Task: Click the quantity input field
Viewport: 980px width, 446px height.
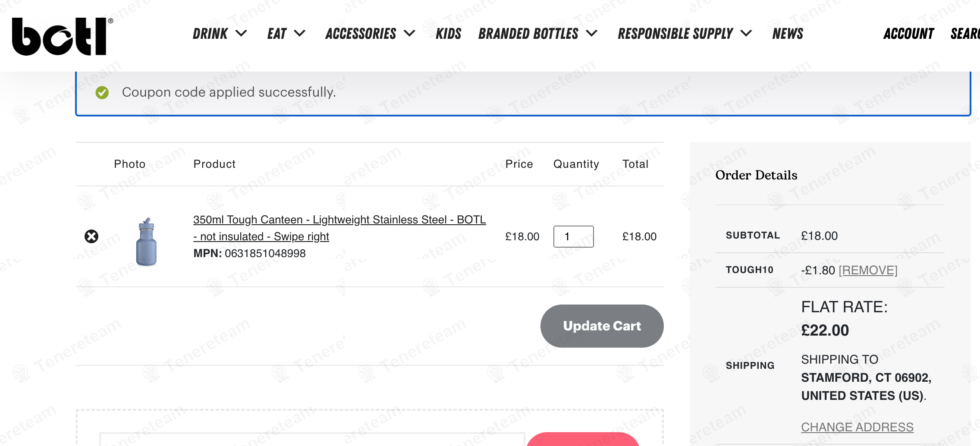Action: 573,236
